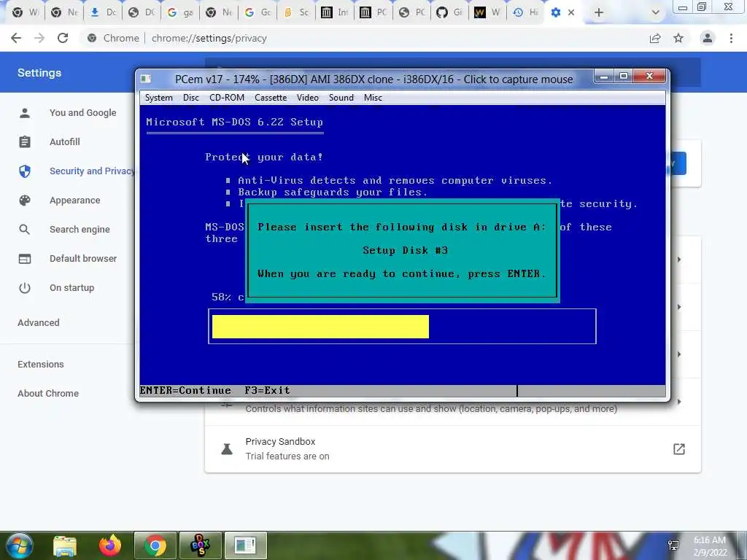The image size is (747, 560).
Task: Click the power icon beside On startup
Action: (x=25, y=287)
